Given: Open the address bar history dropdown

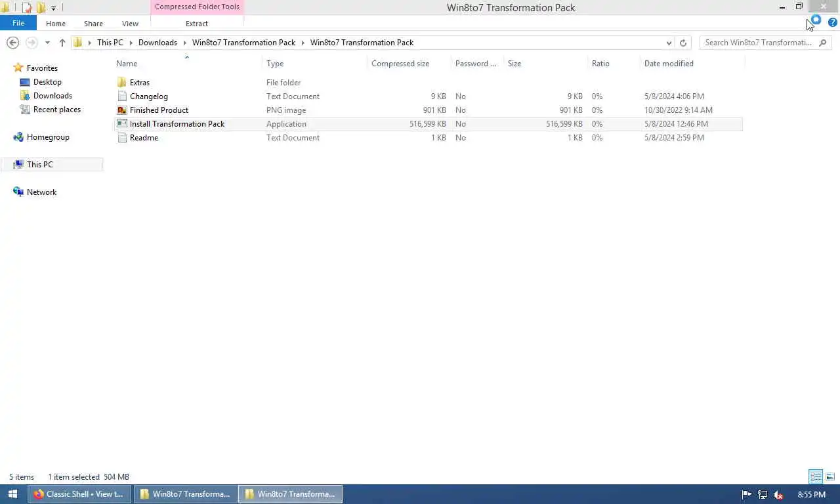Looking at the screenshot, I should pyautogui.click(x=669, y=43).
